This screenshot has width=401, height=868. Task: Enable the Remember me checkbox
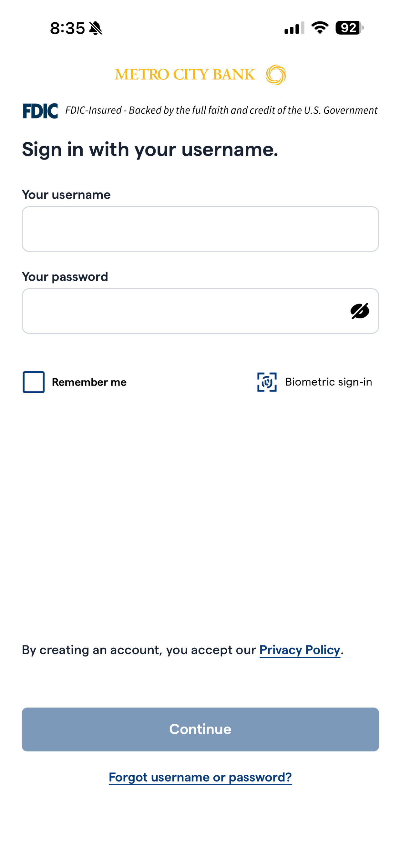[x=33, y=382]
